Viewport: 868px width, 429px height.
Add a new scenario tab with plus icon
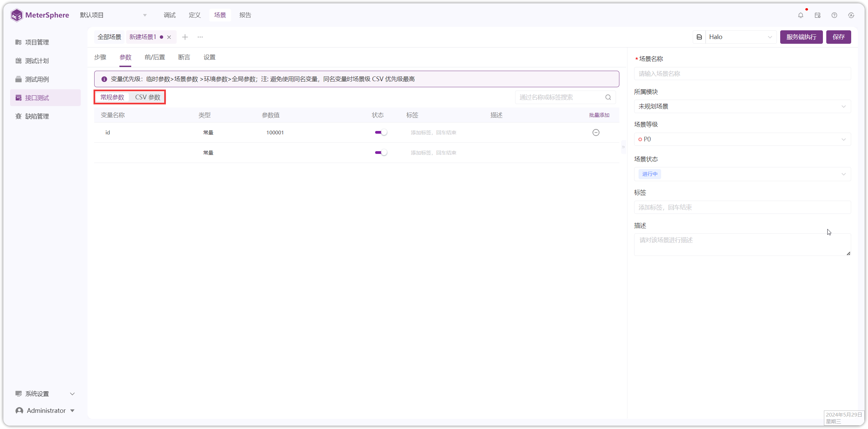coord(185,37)
